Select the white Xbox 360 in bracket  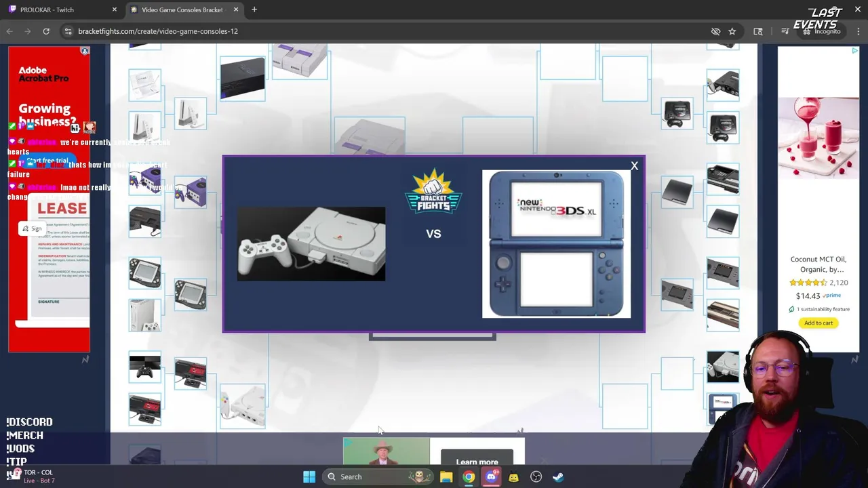click(145, 315)
